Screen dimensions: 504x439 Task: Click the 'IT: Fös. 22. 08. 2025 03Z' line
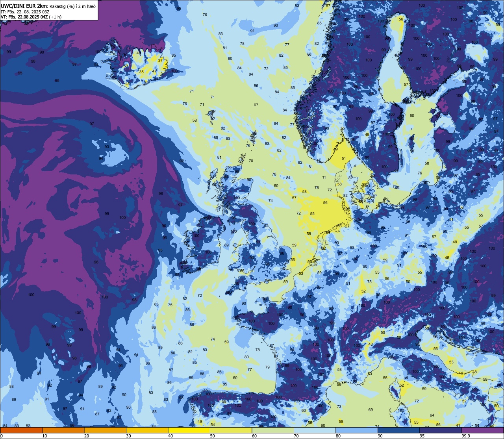pyautogui.click(x=25, y=12)
